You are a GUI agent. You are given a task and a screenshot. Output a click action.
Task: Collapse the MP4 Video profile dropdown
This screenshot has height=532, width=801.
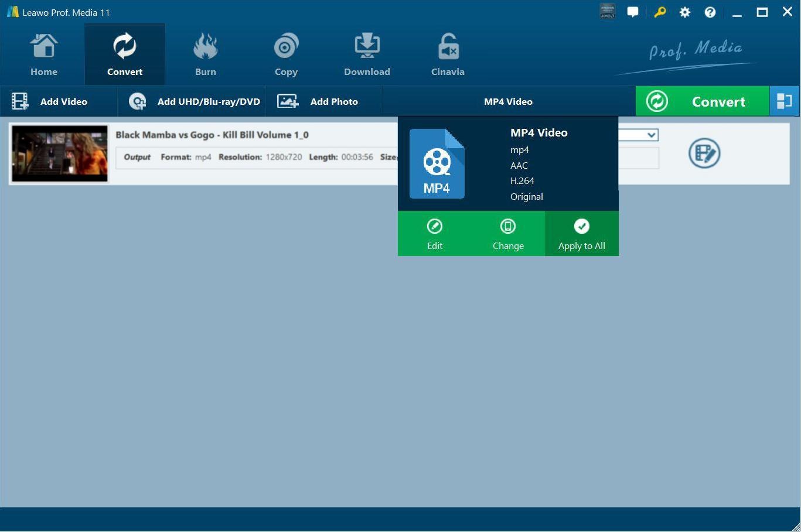click(508, 101)
